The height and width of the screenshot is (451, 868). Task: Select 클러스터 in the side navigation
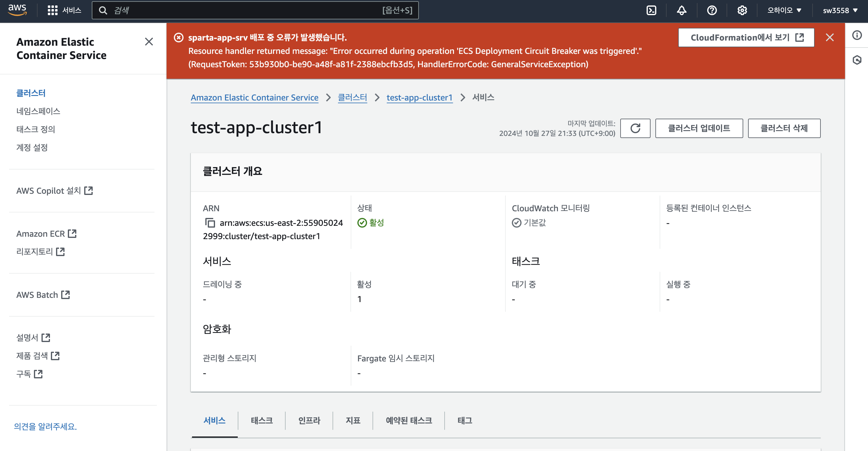click(31, 93)
